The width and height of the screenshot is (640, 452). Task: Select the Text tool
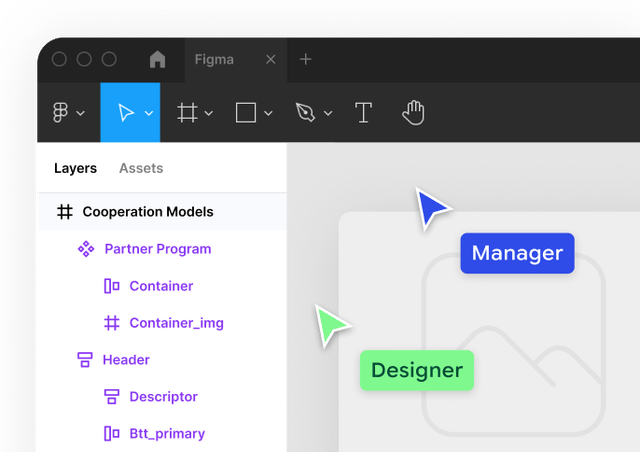[363, 113]
